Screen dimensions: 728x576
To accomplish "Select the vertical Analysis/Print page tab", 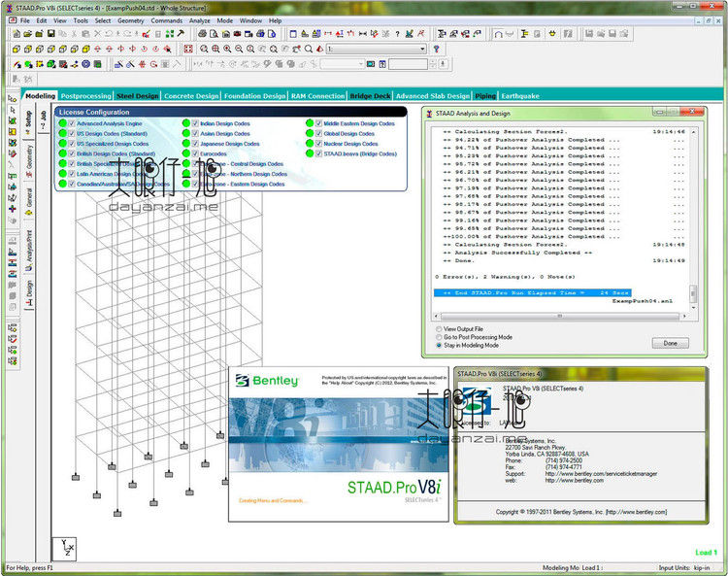I will [x=29, y=250].
